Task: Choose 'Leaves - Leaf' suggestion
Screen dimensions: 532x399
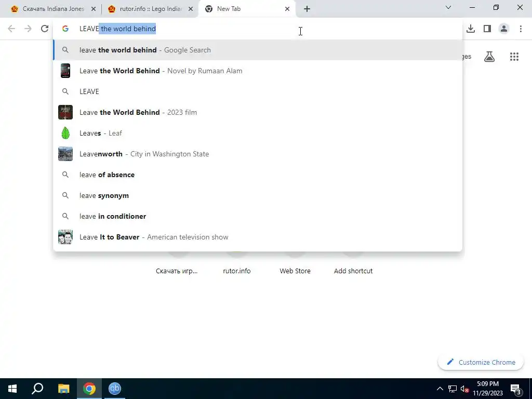Action: 258,133
